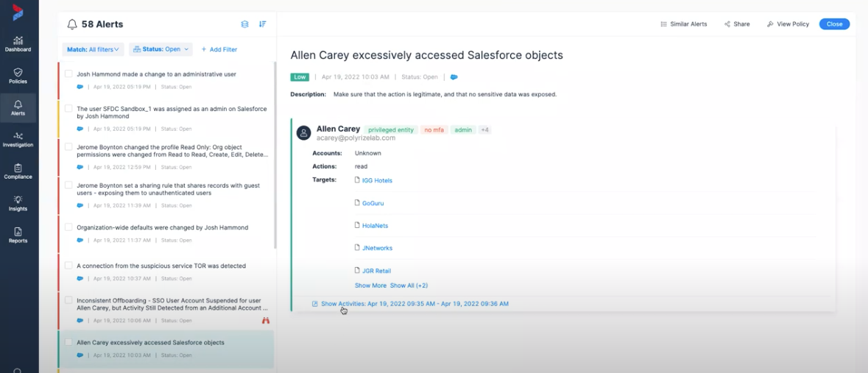868x373 pixels.
Task: Open the Dashboard from the sidebar
Action: click(18, 43)
